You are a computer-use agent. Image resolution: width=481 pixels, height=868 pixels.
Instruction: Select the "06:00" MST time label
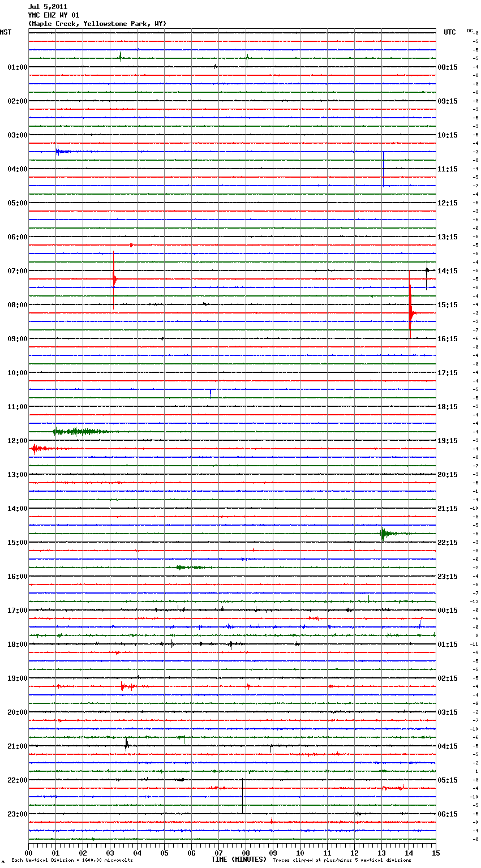pos(18,237)
